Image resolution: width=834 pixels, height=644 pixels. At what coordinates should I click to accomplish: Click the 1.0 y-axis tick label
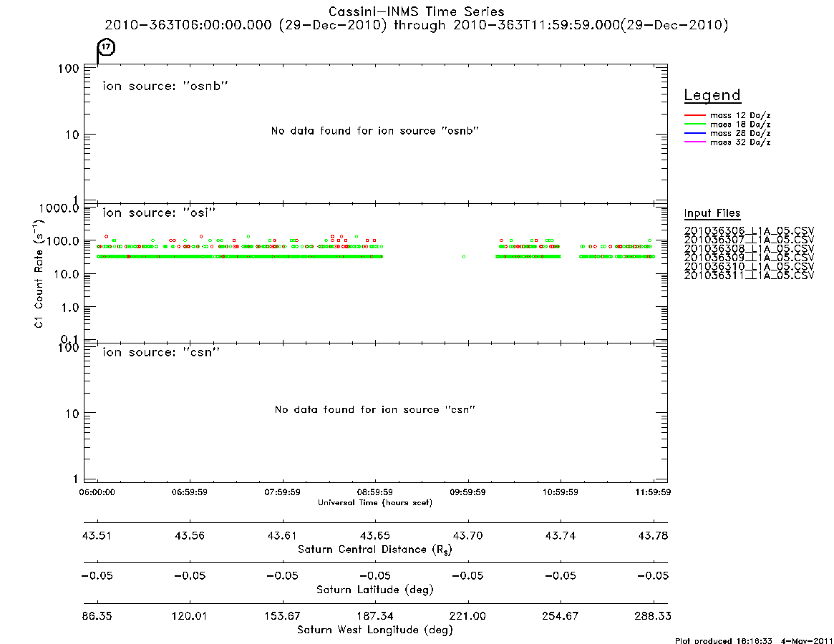point(69,308)
